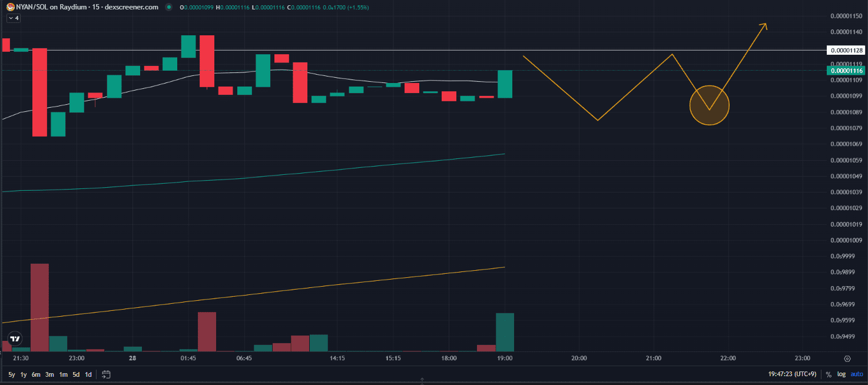The width and height of the screenshot is (868, 385).
Task: Select the latest green candle at 19:00
Action: 505,84
